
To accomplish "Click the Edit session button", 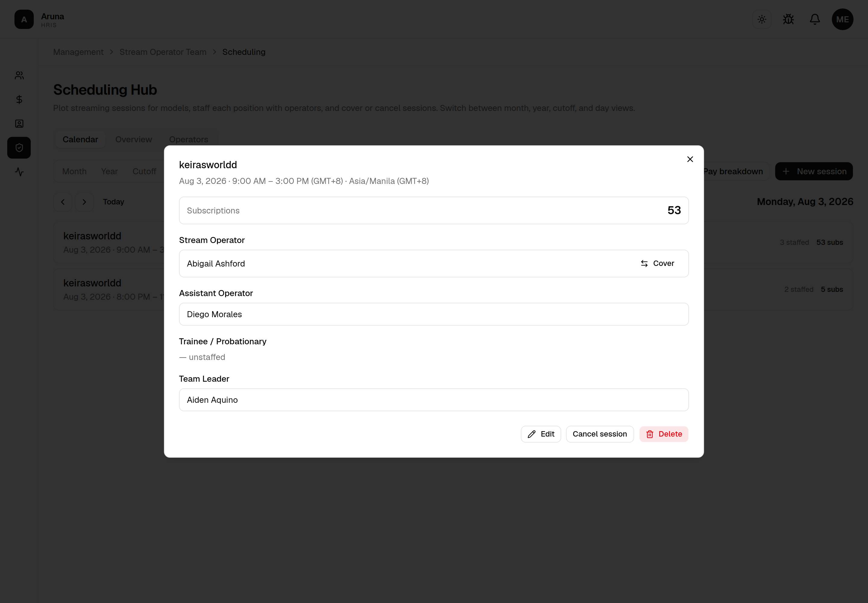I will (x=540, y=434).
